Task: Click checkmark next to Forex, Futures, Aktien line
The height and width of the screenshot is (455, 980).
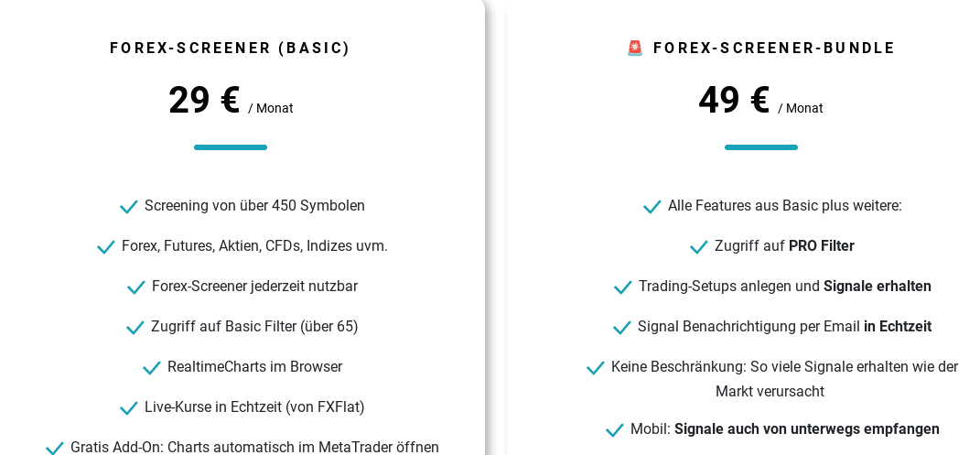Action: (x=106, y=247)
